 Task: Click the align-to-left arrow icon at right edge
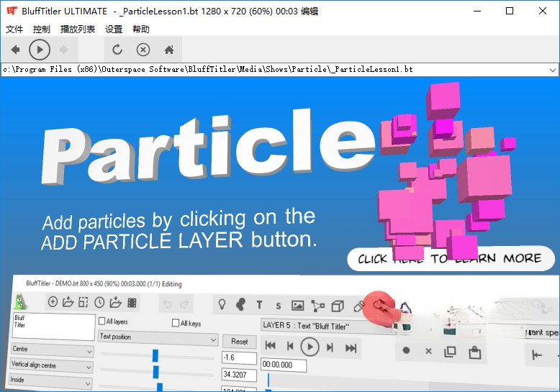(x=537, y=355)
